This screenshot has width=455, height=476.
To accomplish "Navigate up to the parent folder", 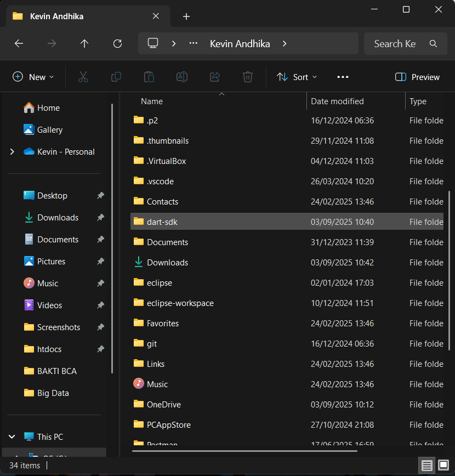I will pyautogui.click(x=84, y=43).
